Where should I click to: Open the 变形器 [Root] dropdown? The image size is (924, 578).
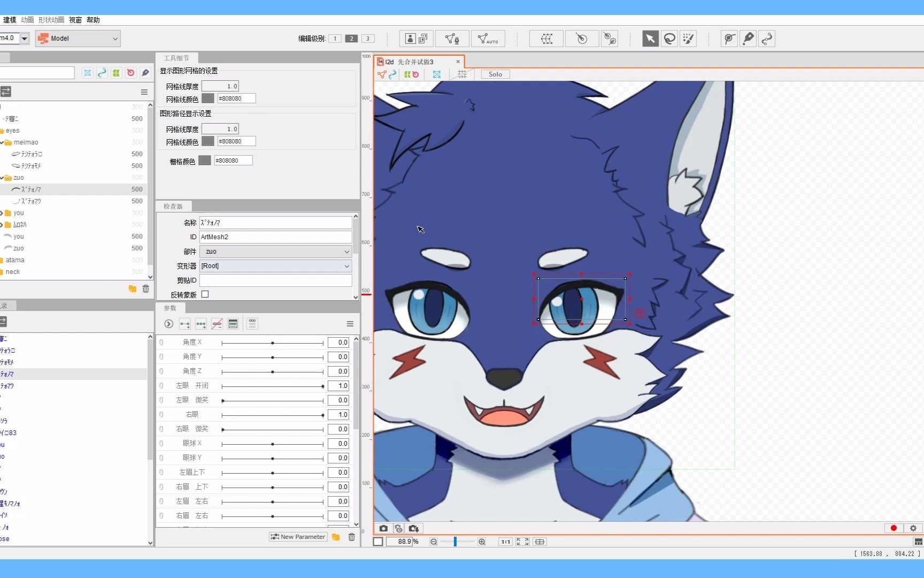[x=275, y=266]
